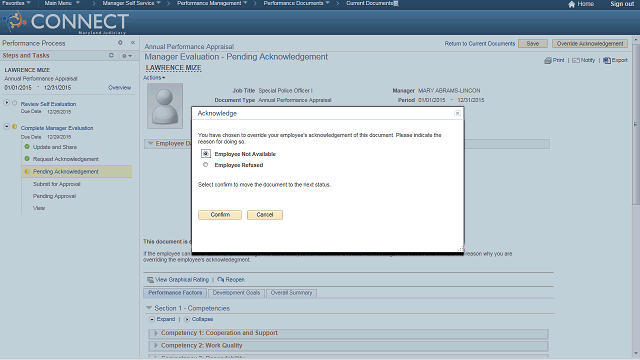Open Steps and Tasks gear dropdown
Image resolution: width=640 pixels, height=360 pixels.
(127, 56)
